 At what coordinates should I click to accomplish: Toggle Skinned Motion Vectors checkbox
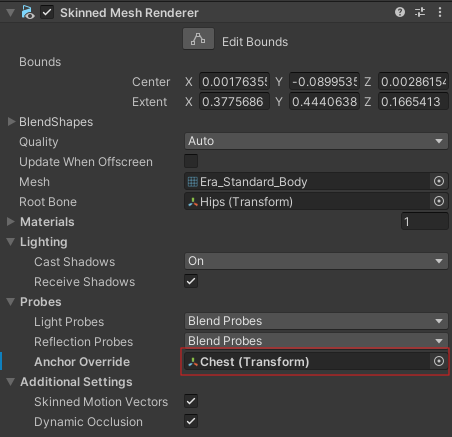pos(191,401)
